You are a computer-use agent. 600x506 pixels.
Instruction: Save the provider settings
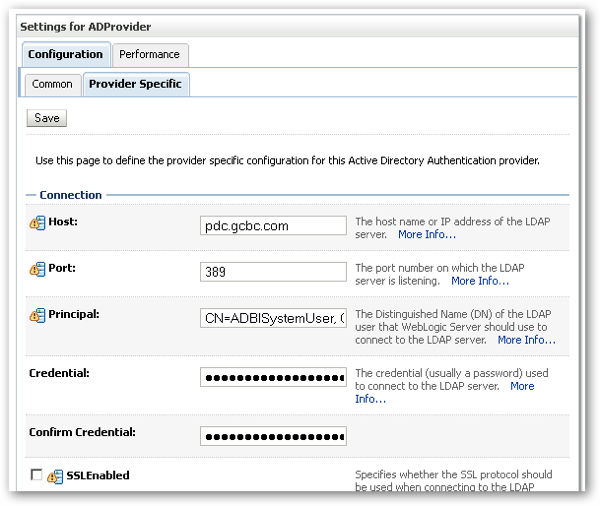point(47,118)
